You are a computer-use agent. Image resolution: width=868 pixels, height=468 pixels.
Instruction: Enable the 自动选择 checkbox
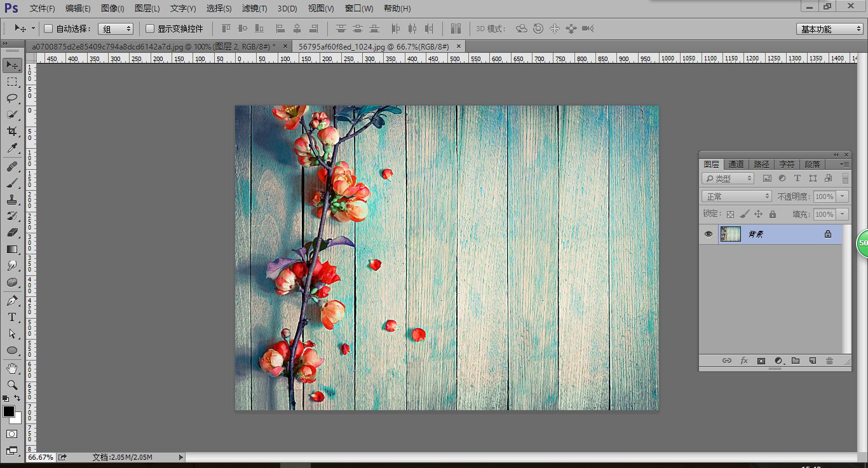(48, 29)
